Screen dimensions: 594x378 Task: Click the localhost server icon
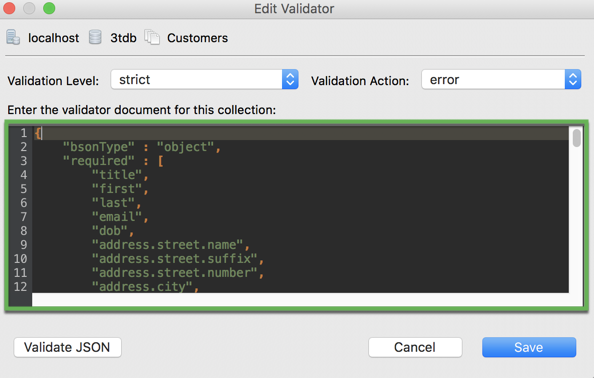pyautogui.click(x=13, y=37)
